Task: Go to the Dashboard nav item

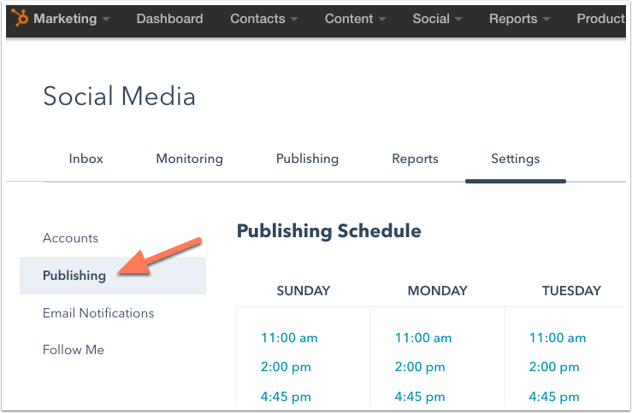Action: click(170, 19)
